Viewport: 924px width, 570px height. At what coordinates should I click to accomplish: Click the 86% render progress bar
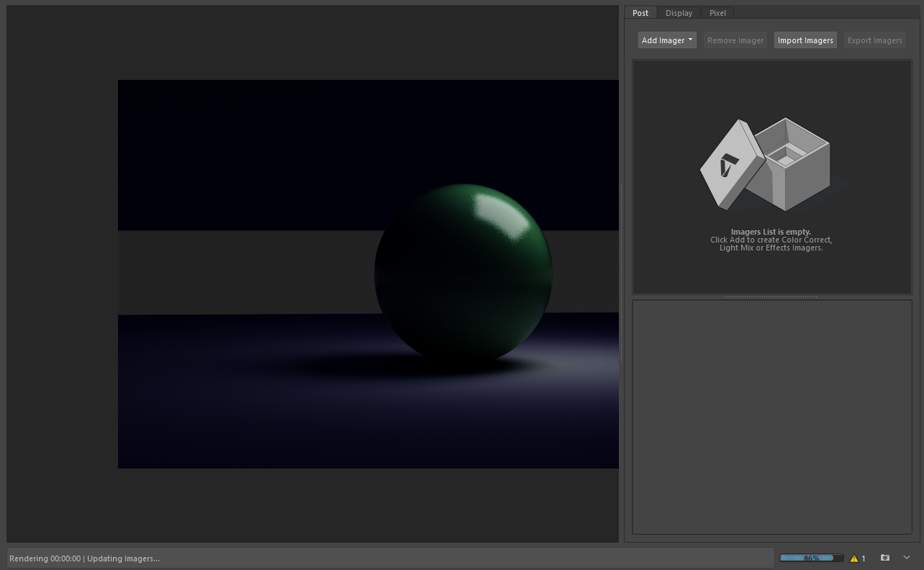point(811,558)
